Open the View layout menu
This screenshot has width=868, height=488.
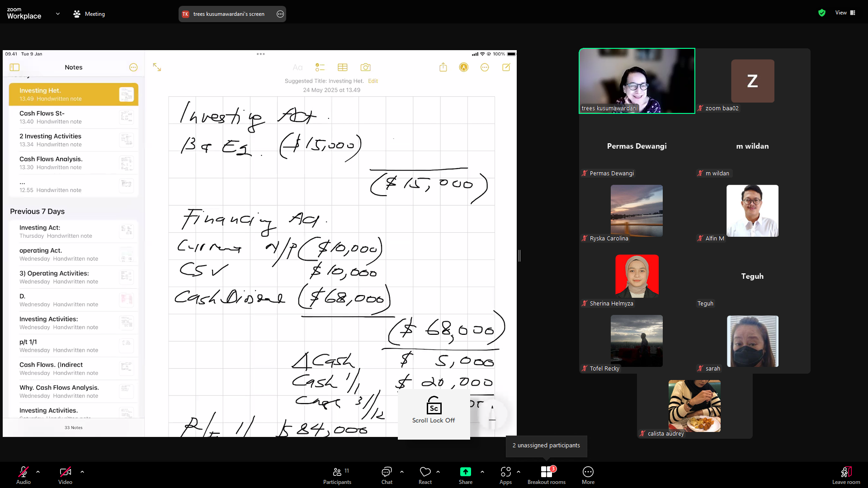click(x=845, y=13)
